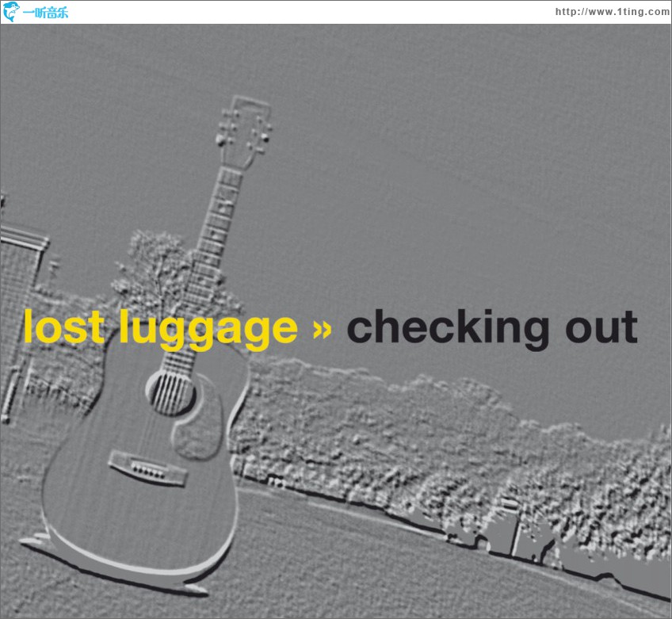Click the http://www.1ting.com URL text
672x619 pixels.
coord(613,12)
